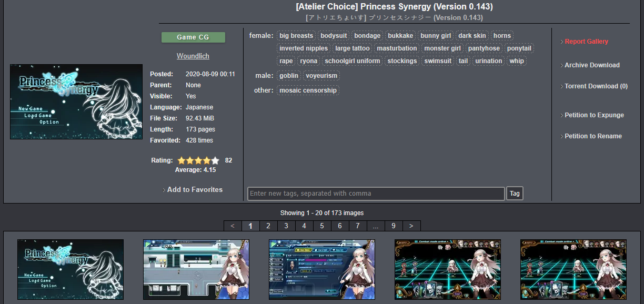Select page 1 in pagination

point(250,226)
